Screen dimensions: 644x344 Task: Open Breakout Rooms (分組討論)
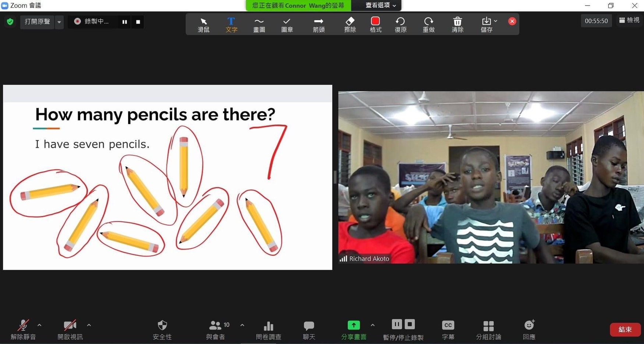[488, 330]
